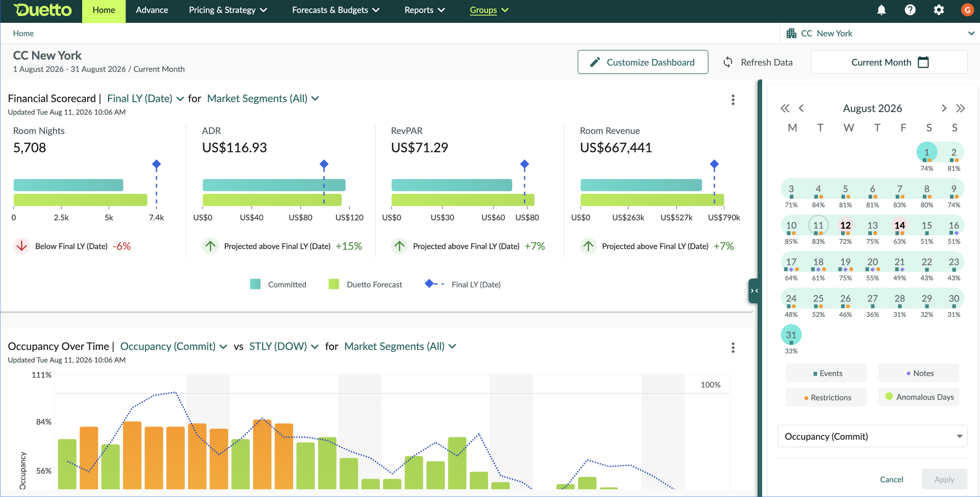This screenshot has width=980, height=497.
Task: Click the green up arrow for ADR
Action: pos(210,246)
